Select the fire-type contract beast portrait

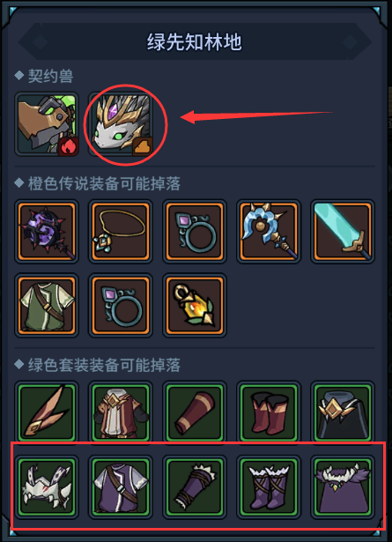point(47,124)
